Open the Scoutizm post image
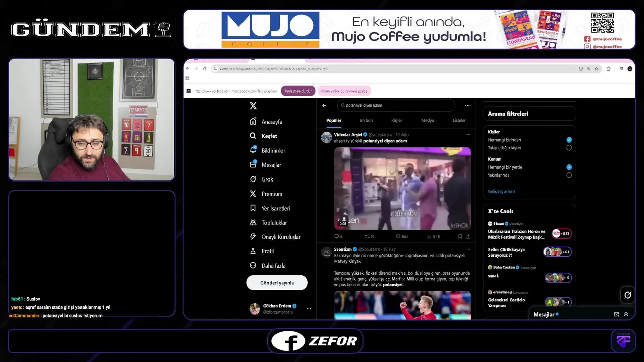The image size is (644, 362). point(403,305)
